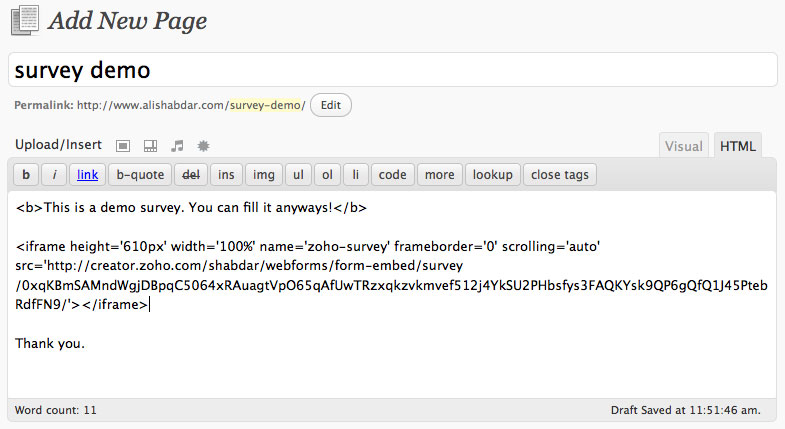Click the Add Audio music note icon
Viewport: 785px width, 429px height.
tap(177, 146)
